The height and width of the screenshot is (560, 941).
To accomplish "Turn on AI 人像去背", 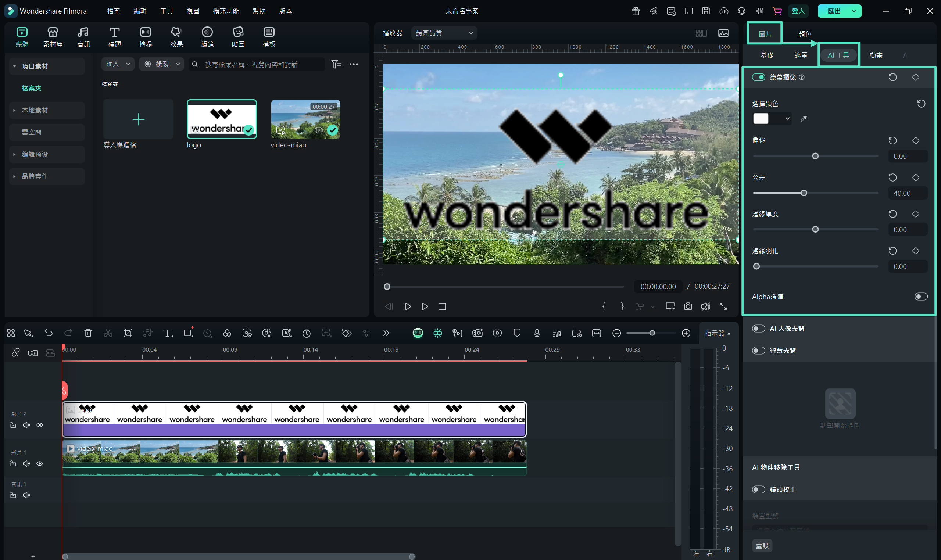I will coord(758,329).
